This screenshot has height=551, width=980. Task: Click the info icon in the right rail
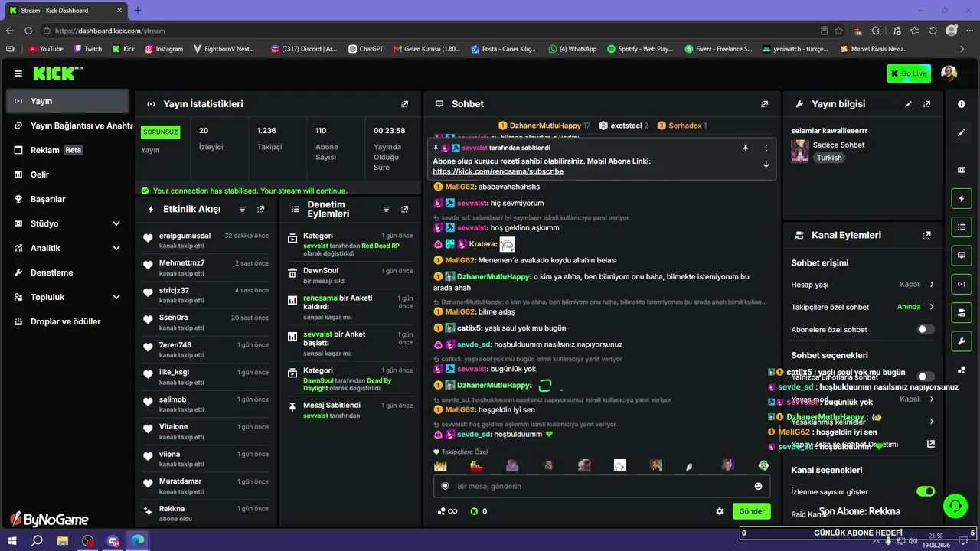[962, 104]
